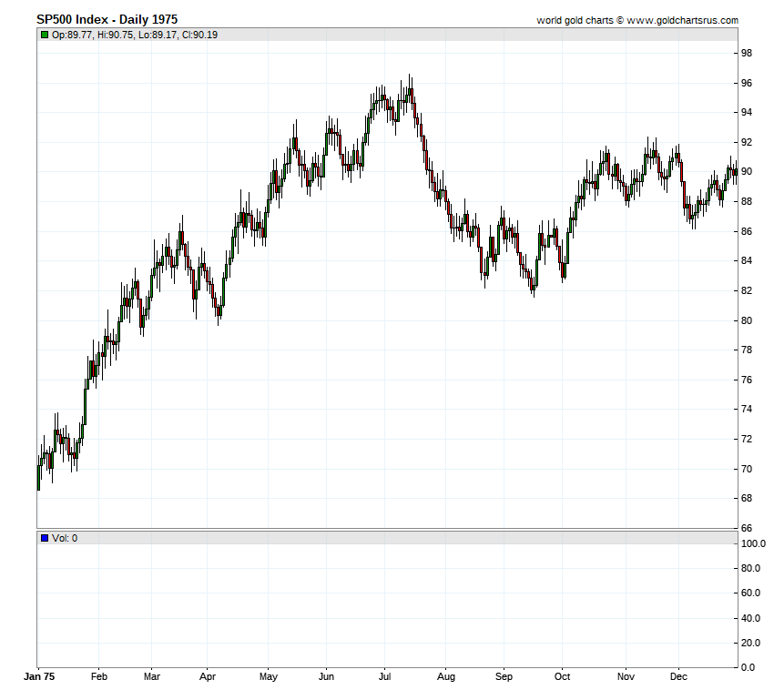The image size is (774, 700).
Task: Click the 40.0 volume axis label
Action: point(751,618)
